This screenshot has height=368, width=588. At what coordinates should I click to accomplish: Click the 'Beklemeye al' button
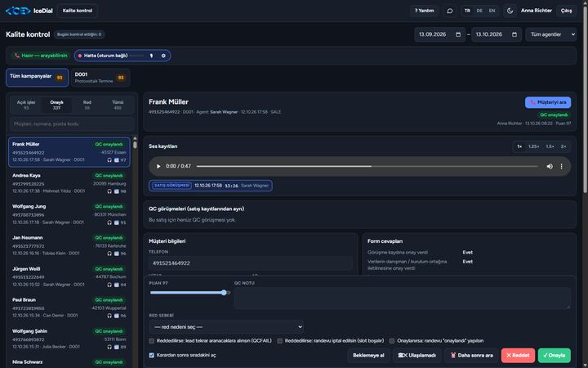tap(368, 355)
